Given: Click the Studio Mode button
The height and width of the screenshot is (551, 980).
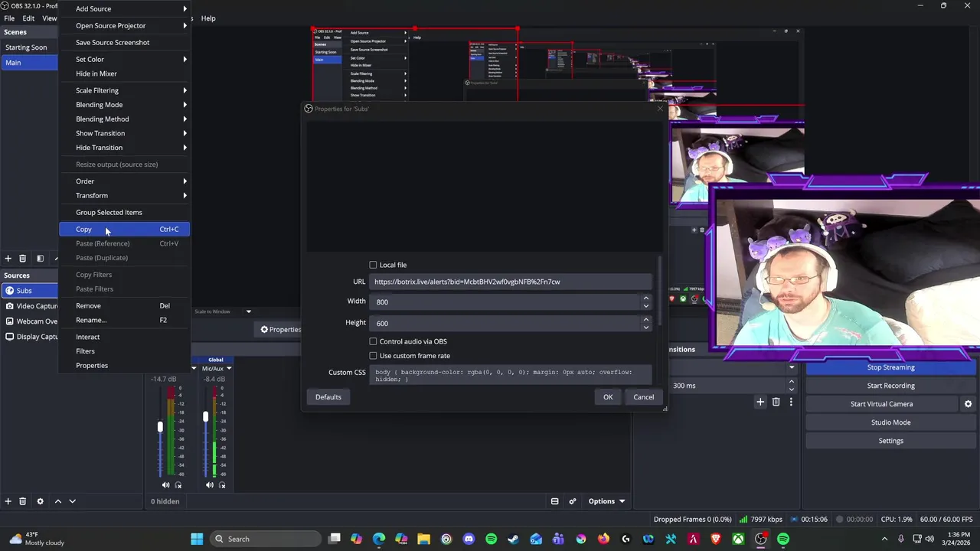Looking at the screenshot, I should pyautogui.click(x=890, y=422).
